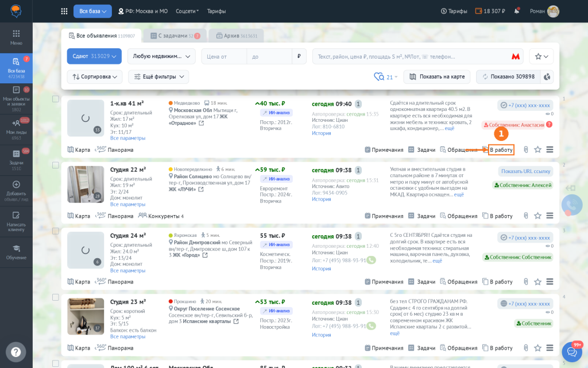
Task: Click the help question mark button
Action: click(x=16, y=352)
